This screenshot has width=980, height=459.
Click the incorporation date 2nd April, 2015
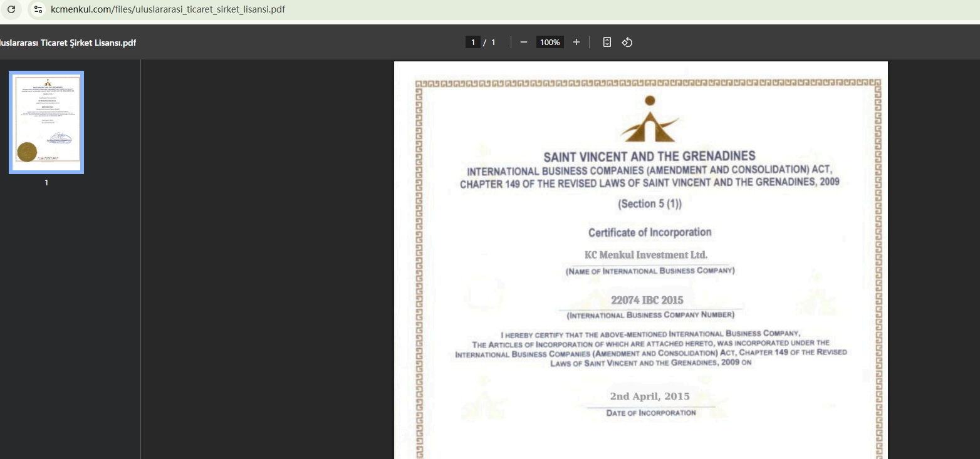tap(649, 396)
